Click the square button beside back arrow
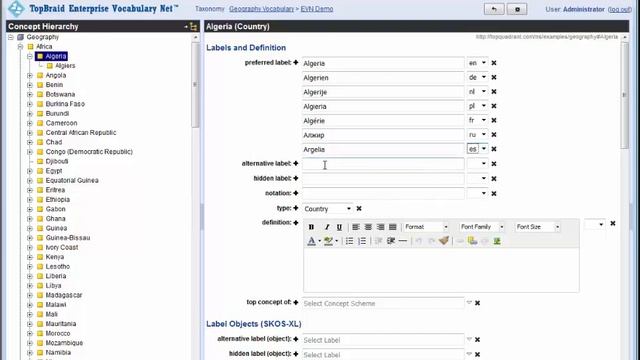Image resolution: width=640 pixels, height=360 pixels. 517,9
